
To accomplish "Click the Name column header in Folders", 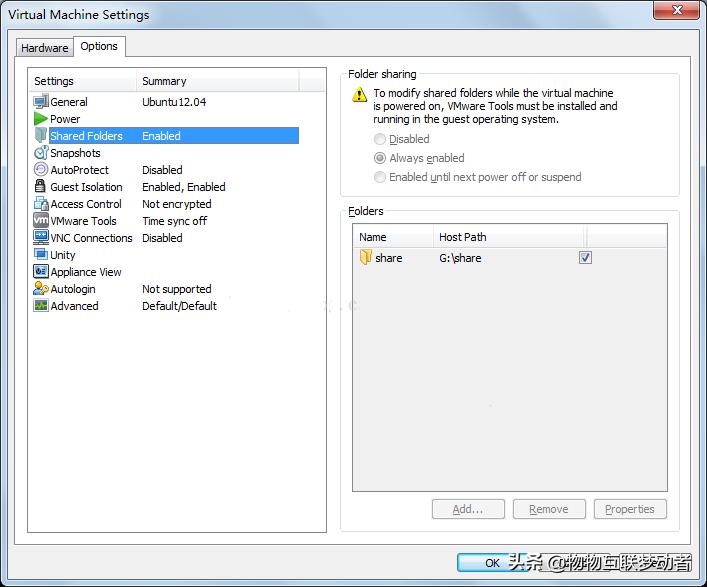I will pos(393,237).
